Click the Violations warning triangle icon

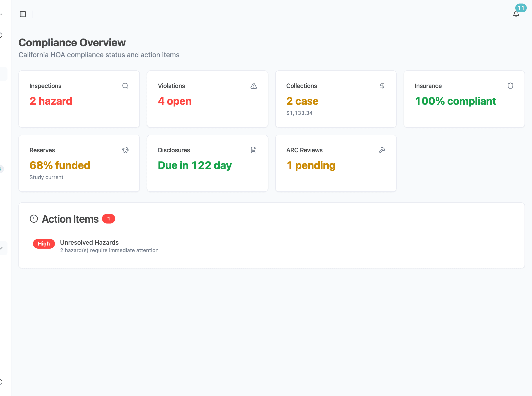(254, 86)
